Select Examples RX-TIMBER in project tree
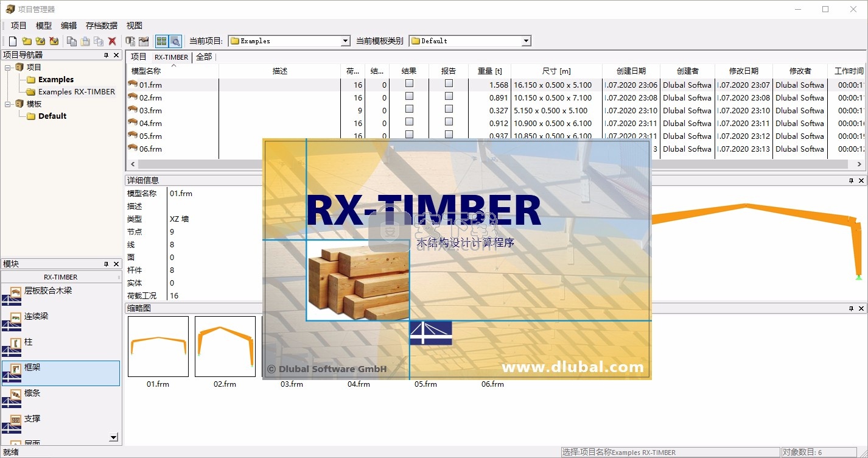The height and width of the screenshot is (458, 868). (77, 92)
